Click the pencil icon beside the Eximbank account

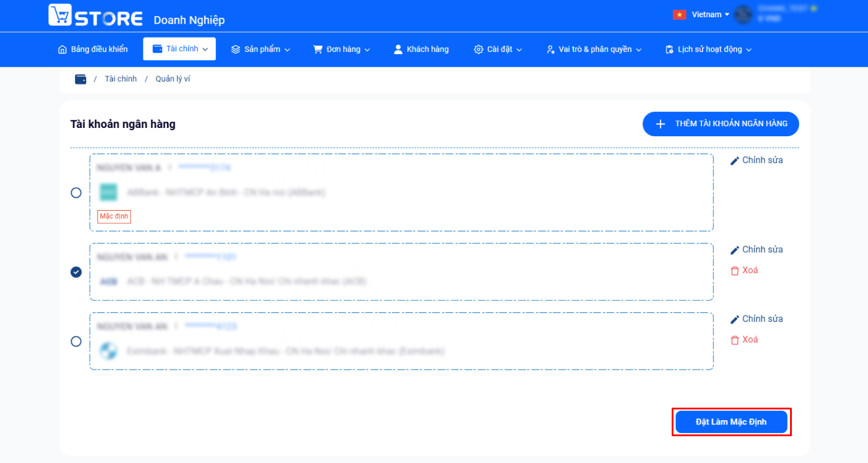pyautogui.click(x=735, y=320)
